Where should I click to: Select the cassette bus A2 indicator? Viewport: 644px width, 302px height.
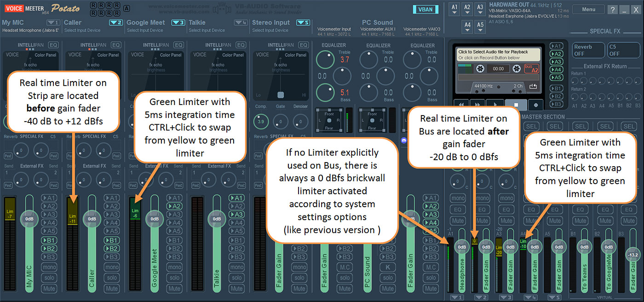pos(532,69)
